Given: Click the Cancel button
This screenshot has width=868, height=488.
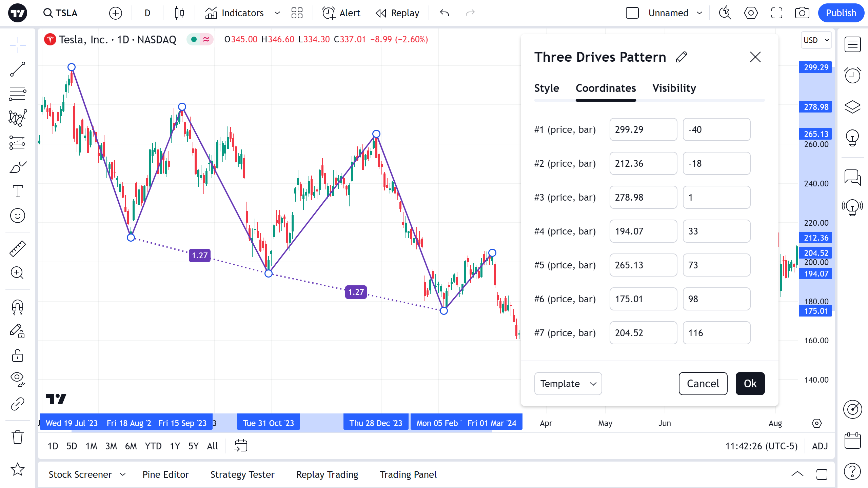Looking at the screenshot, I should (703, 384).
